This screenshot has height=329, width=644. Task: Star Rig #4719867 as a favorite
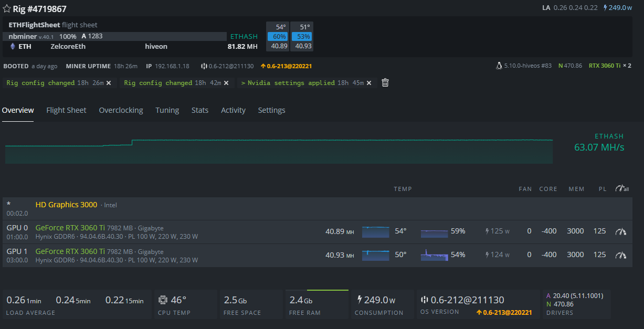[x=7, y=9]
